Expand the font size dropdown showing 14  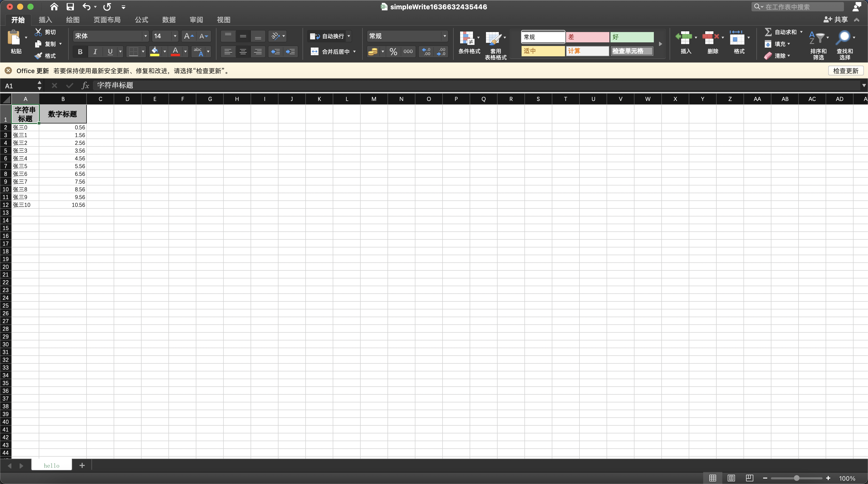pyautogui.click(x=175, y=36)
